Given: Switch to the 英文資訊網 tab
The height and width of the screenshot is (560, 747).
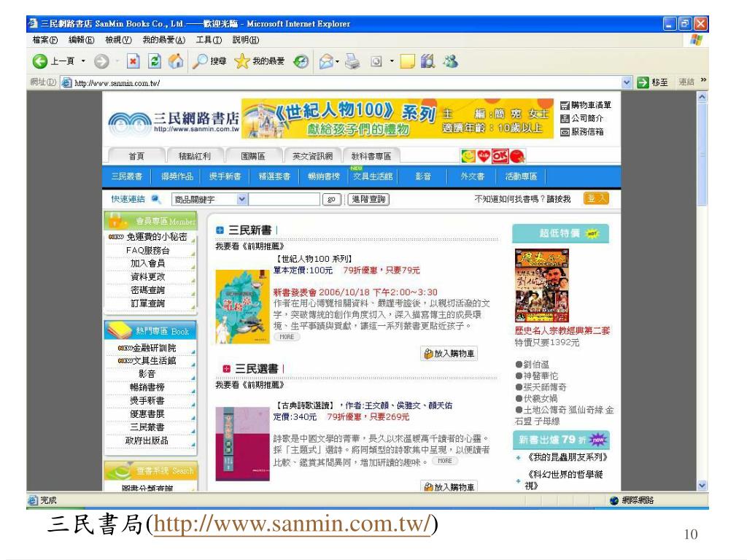Looking at the screenshot, I should [x=312, y=156].
